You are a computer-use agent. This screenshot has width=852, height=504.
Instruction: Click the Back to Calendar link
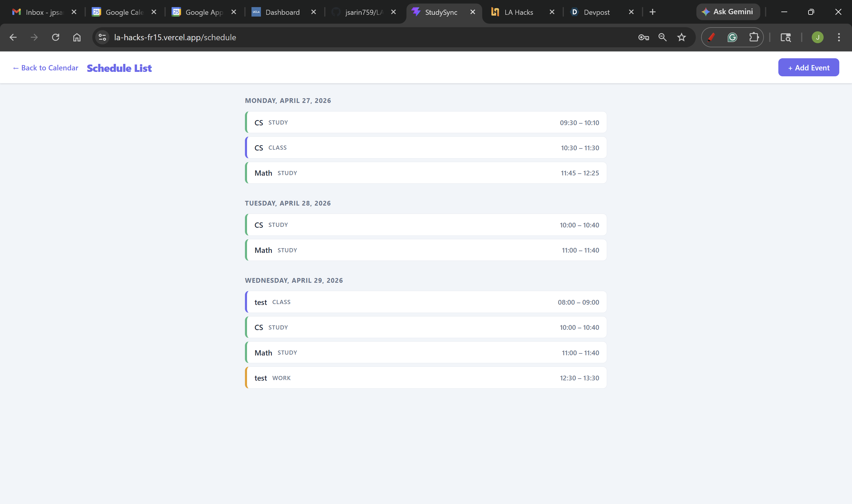click(46, 68)
